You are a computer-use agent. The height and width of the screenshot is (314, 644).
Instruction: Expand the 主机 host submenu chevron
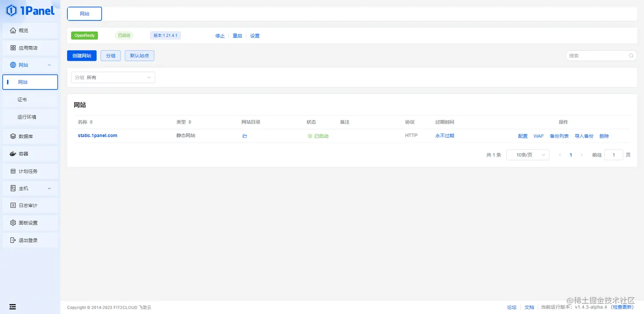[49, 188]
